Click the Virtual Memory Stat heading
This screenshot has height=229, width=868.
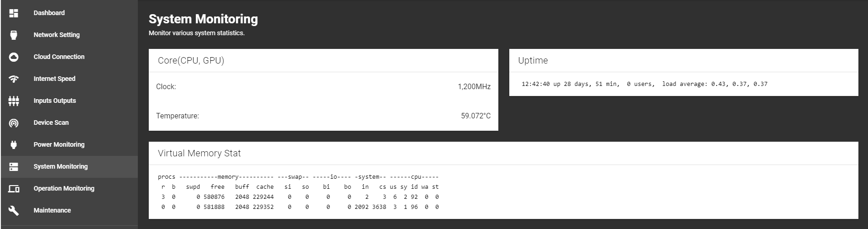click(x=199, y=154)
